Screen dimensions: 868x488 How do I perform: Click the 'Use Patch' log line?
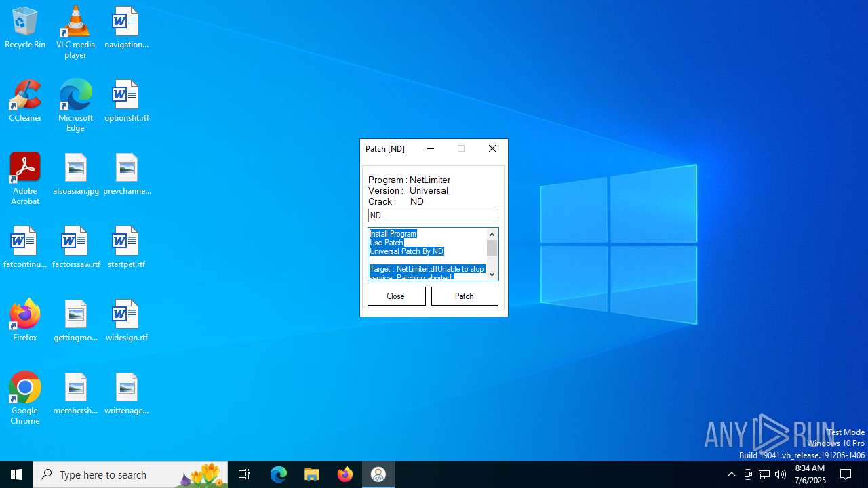click(387, 243)
